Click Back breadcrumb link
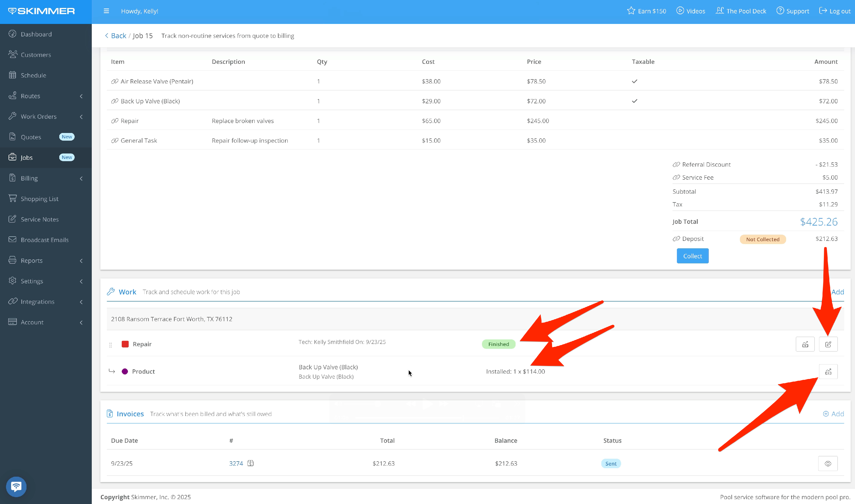Viewport: 855px width, 504px height. point(118,36)
